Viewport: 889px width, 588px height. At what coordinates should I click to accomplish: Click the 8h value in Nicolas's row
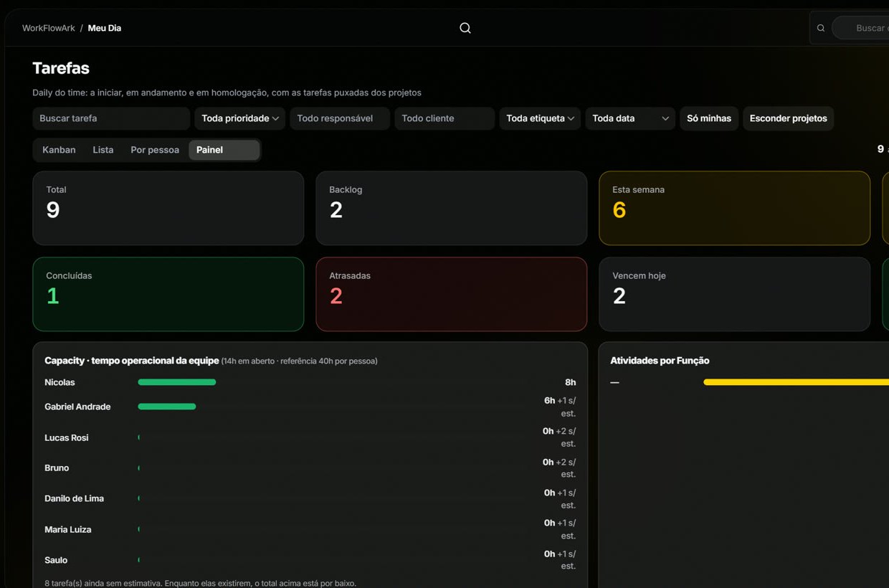tap(570, 382)
